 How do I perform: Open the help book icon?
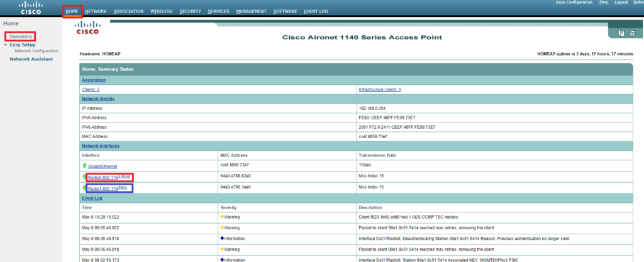coord(621,33)
